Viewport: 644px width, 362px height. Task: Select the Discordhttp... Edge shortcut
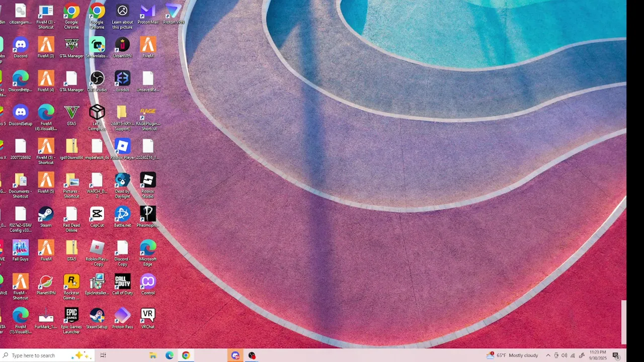pos(21,82)
